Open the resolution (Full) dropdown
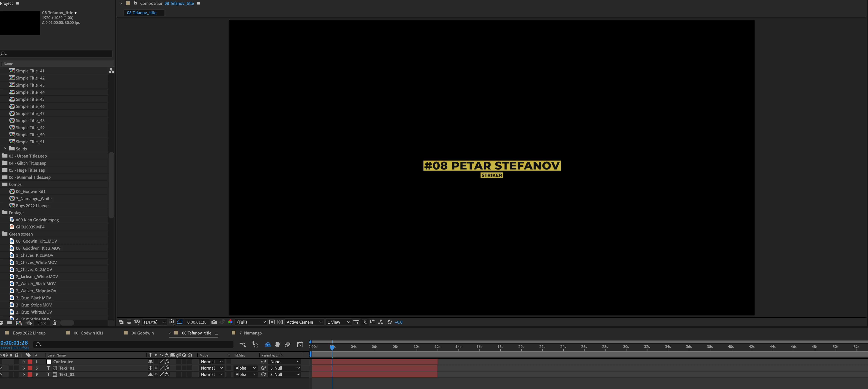 pyautogui.click(x=251, y=322)
